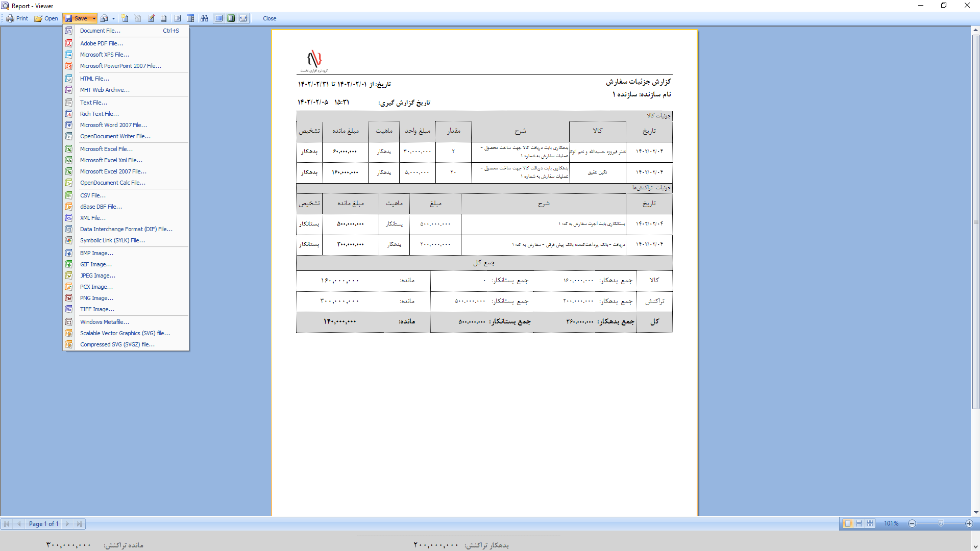Click the page size icon in toolbar
Image resolution: width=980 pixels, height=551 pixels.
[164, 18]
